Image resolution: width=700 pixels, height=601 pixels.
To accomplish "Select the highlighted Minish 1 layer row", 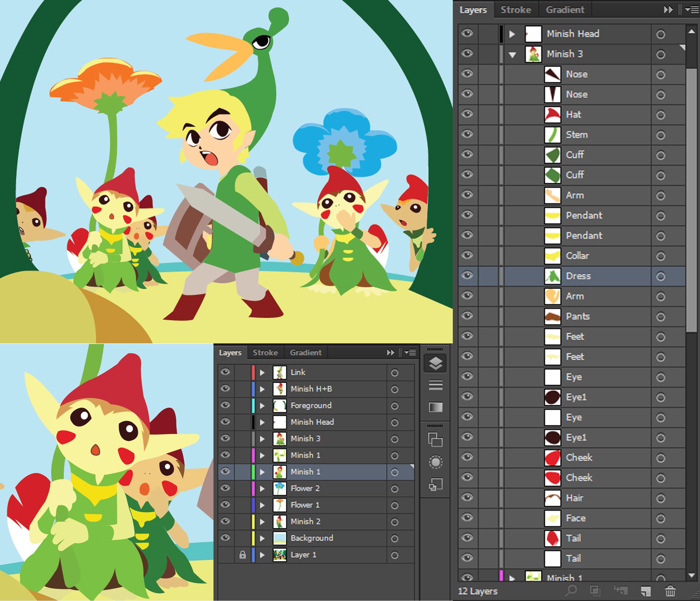I will pos(316,472).
